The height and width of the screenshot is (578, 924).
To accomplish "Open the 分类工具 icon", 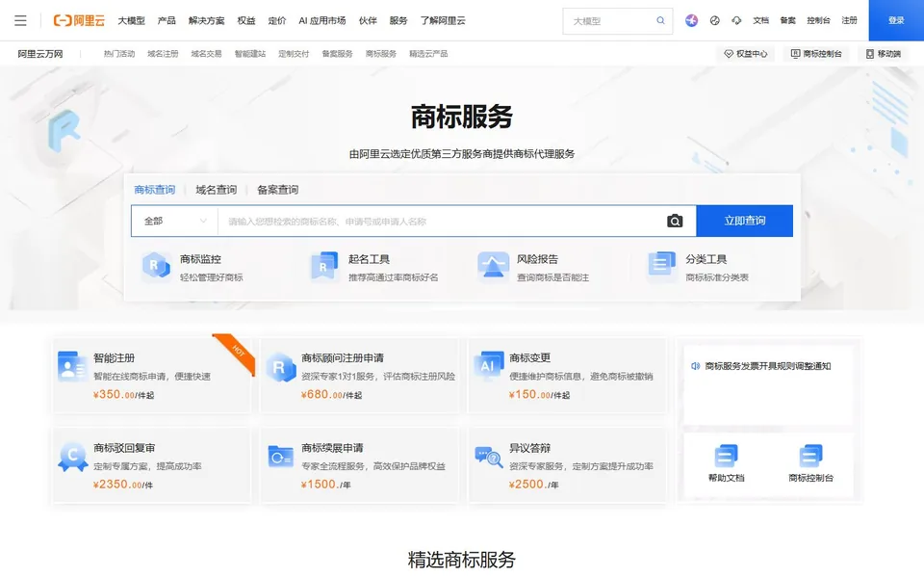I will click(662, 264).
